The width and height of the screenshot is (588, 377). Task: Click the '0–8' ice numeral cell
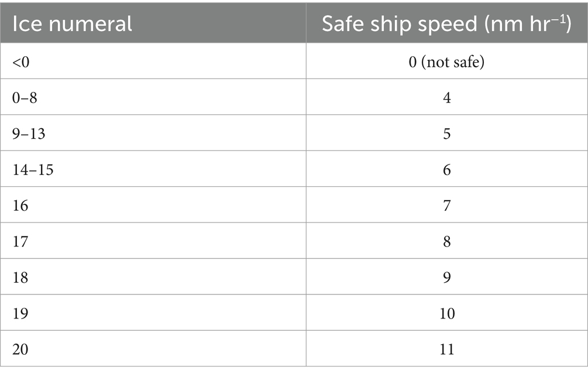tap(153, 97)
